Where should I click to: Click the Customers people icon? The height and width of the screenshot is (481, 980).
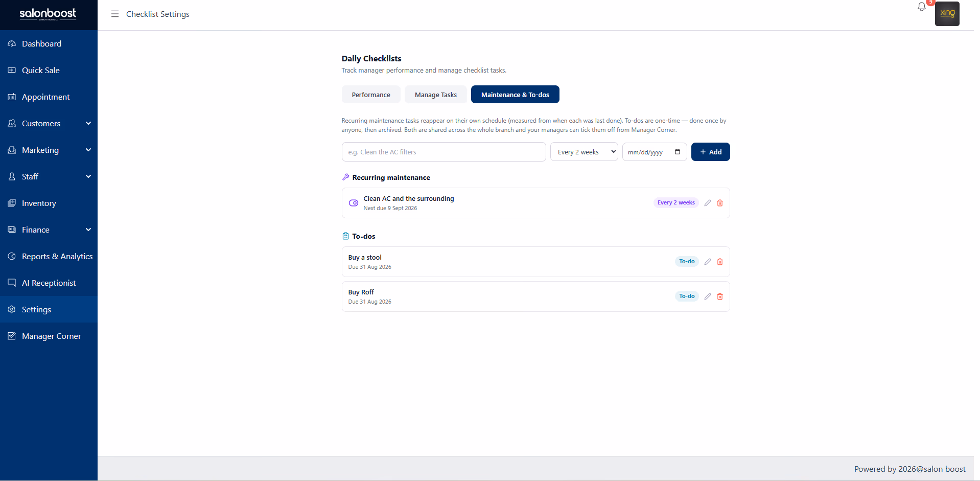click(12, 124)
